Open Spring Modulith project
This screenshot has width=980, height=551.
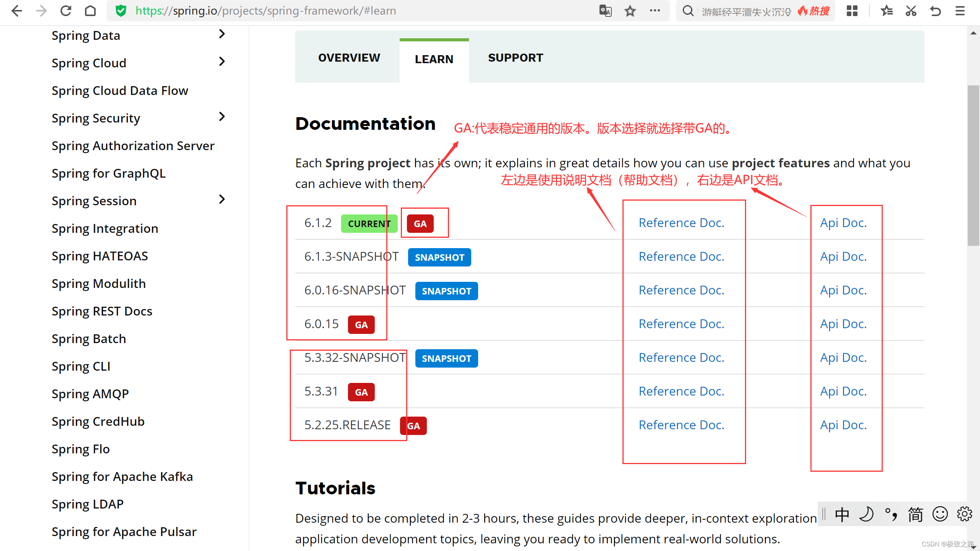coord(99,284)
